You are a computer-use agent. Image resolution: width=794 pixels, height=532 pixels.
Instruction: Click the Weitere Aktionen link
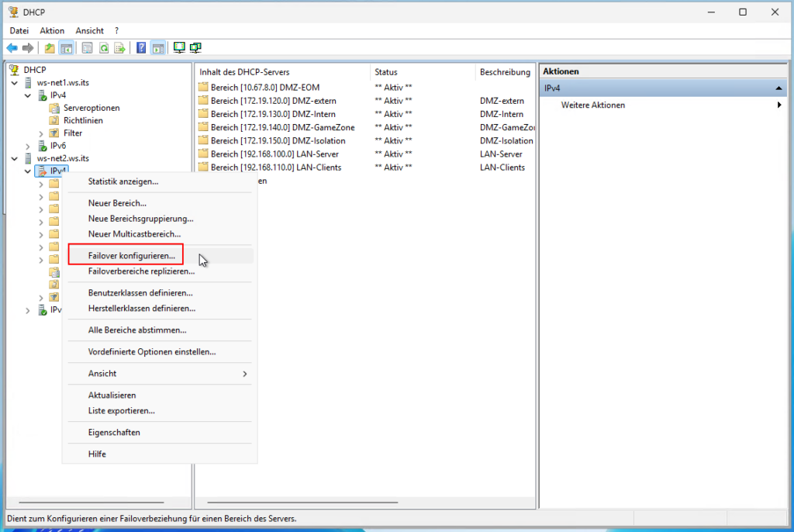pyautogui.click(x=592, y=105)
